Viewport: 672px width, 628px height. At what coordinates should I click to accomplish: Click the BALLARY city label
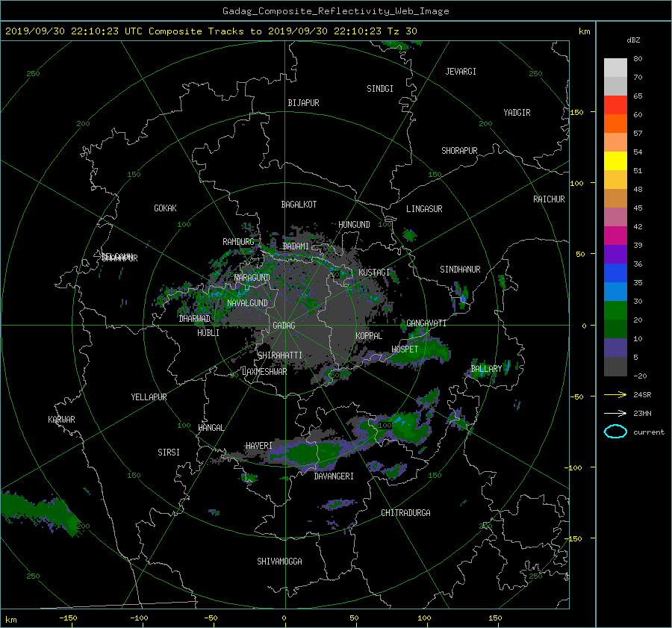(x=486, y=369)
